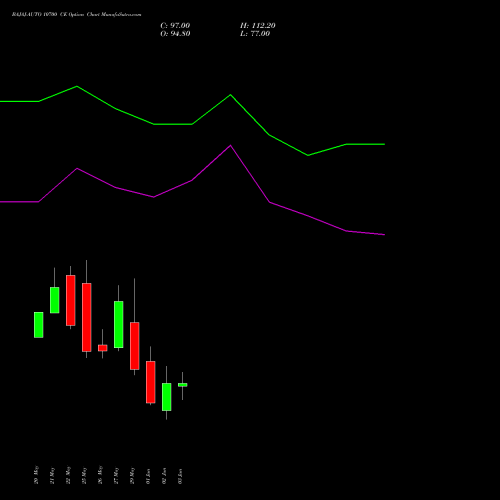Select the 02 Jun date label
The height and width of the screenshot is (500, 500).
(x=164, y=476)
